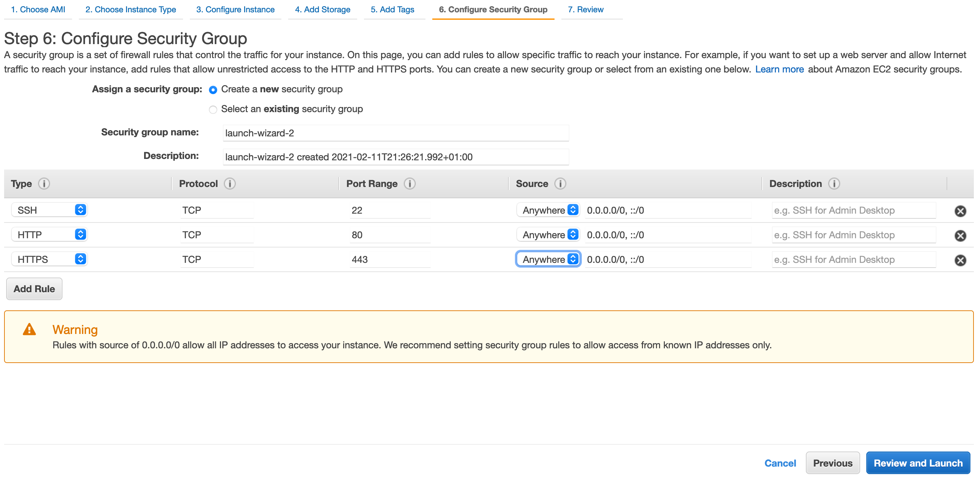
Task: Delete the HTTPS rule using X icon
Action: [x=960, y=260]
